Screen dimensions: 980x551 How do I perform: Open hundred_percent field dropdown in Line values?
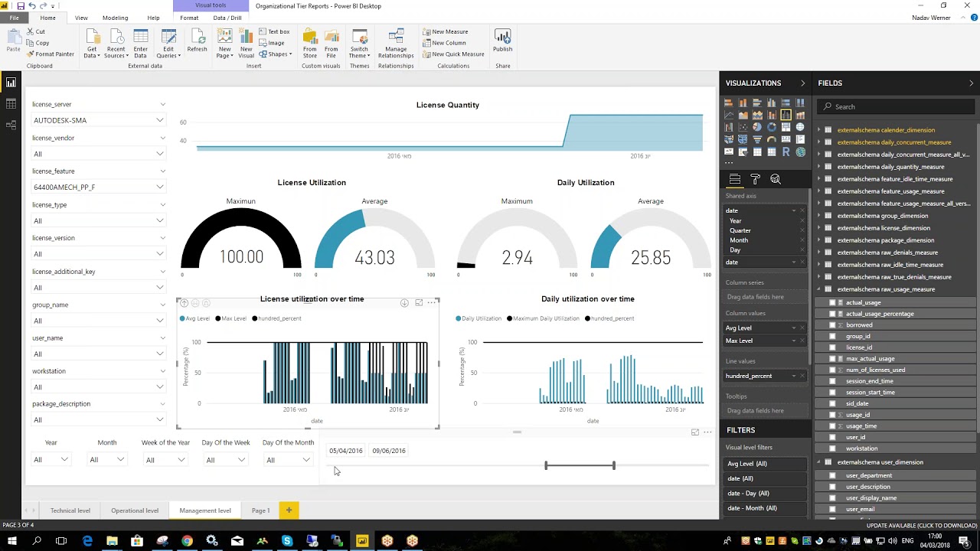[x=793, y=376]
